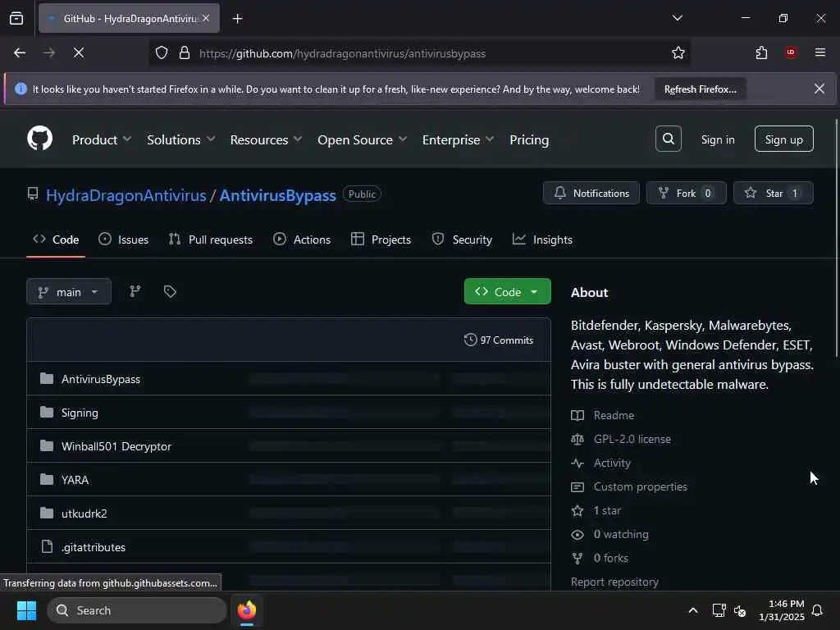Open the utkudrk2 folder

(x=84, y=514)
